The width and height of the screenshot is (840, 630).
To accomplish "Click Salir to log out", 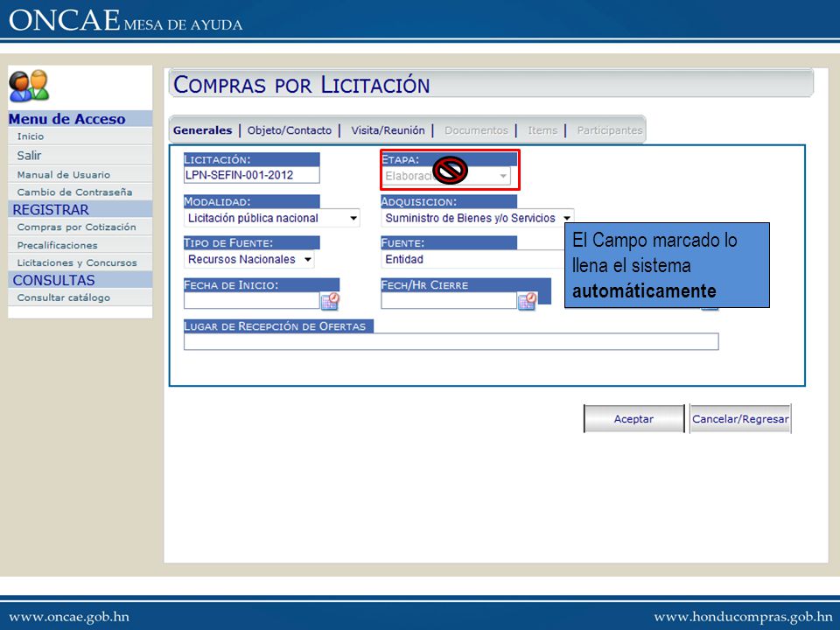I will coord(29,156).
